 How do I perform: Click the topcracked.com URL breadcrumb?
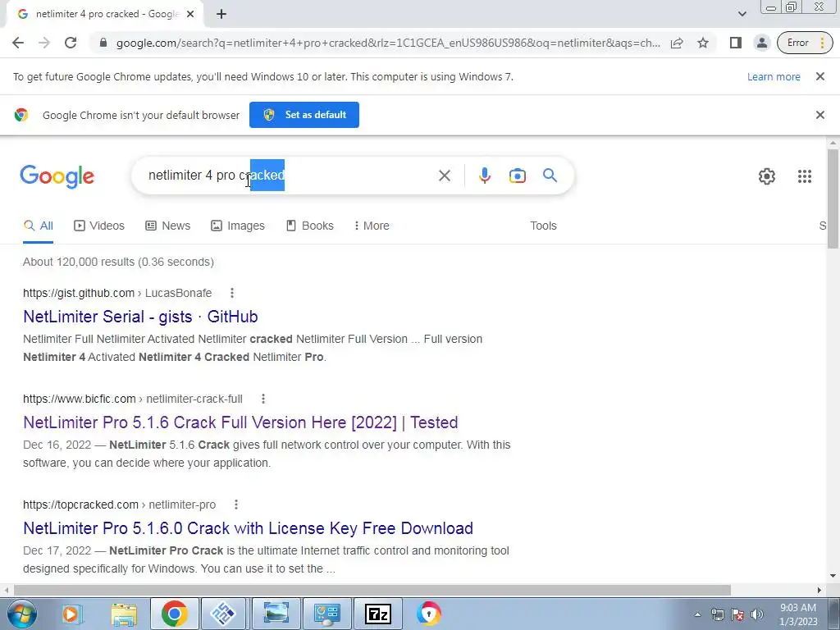(x=120, y=504)
